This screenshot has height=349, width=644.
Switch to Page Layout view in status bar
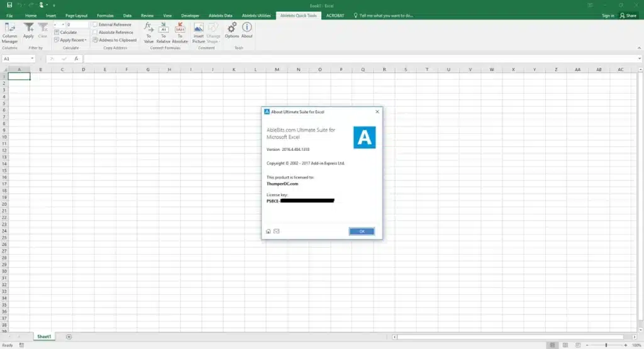(565, 345)
